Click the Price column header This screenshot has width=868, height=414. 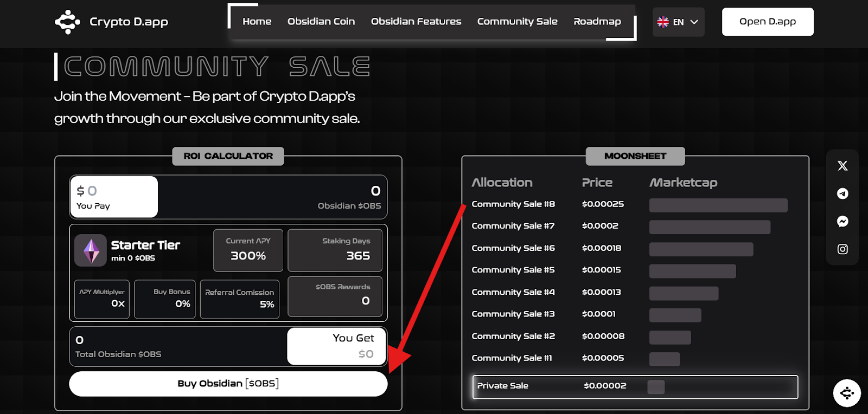[x=597, y=183]
